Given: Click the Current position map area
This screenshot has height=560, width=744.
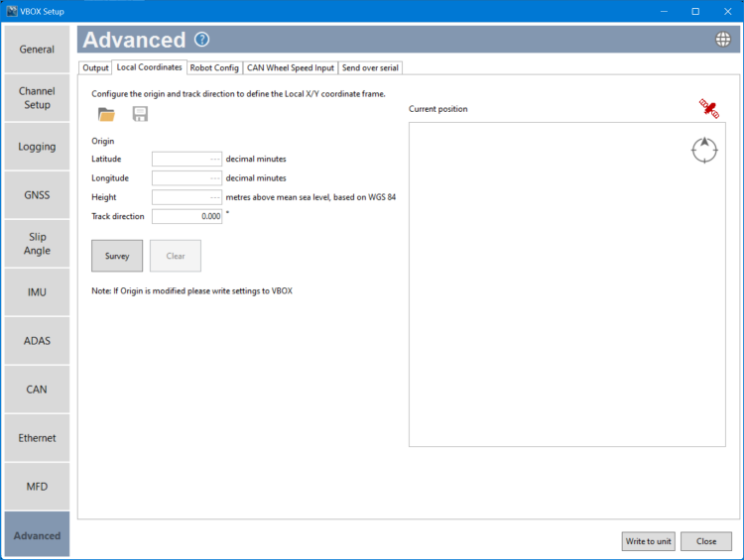Looking at the screenshot, I should pyautogui.click(x=567, y=284).
